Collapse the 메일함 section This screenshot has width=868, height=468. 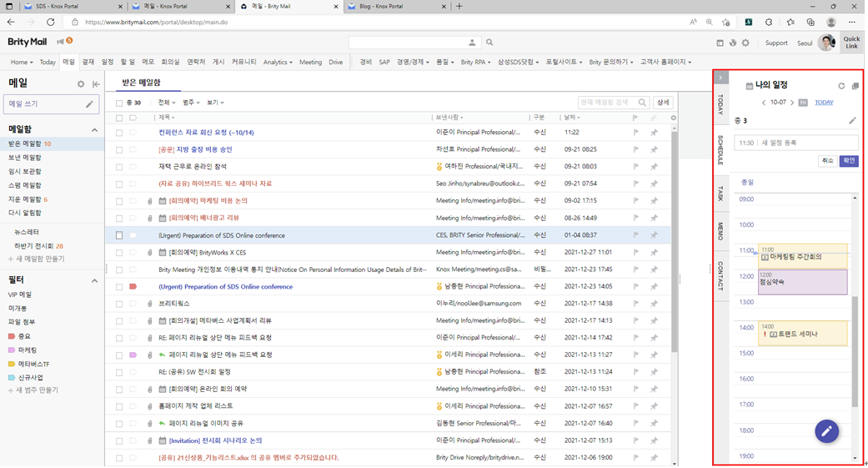tap(94, 129)
